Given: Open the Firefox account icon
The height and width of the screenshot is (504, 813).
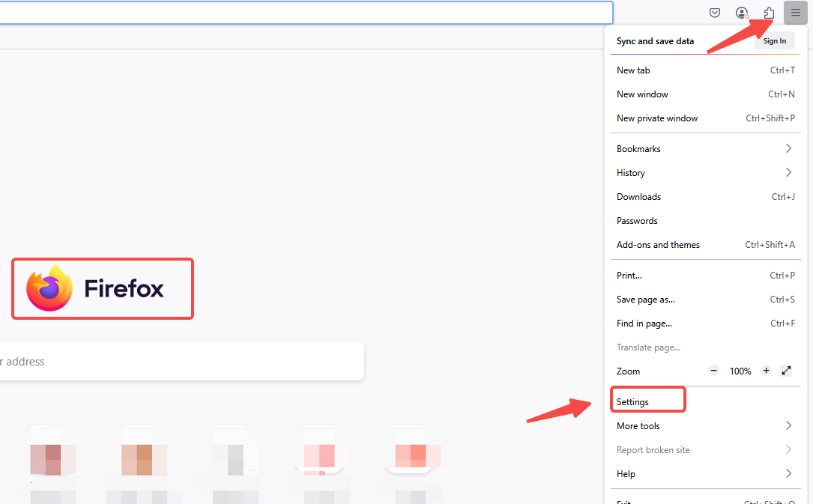Looking at the screenshot, I should [x=742, y=13].
